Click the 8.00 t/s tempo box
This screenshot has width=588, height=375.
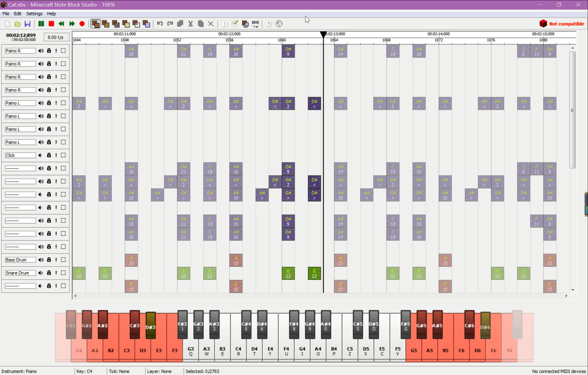55,37
